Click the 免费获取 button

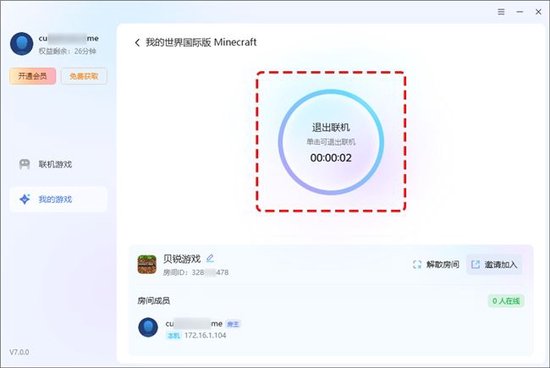[x=84, y=76]
